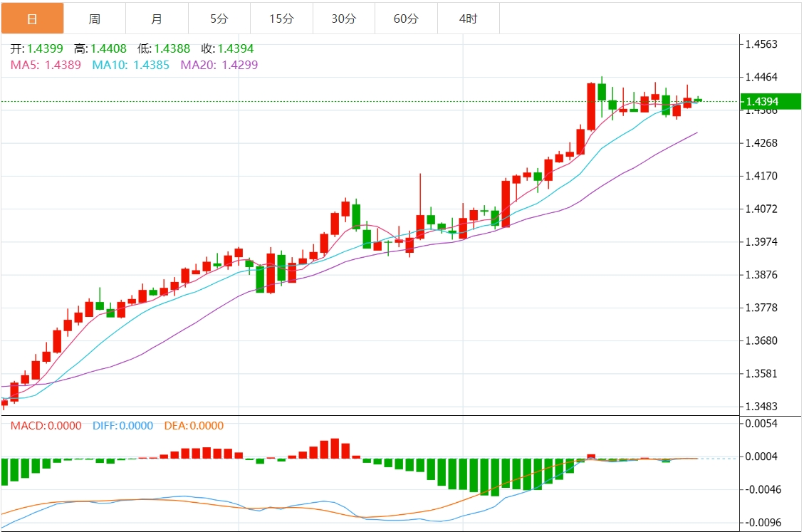Click the 1.3581 price axis label
The width and height of the screenshot is (804, 532).
(x=761, y=373)
